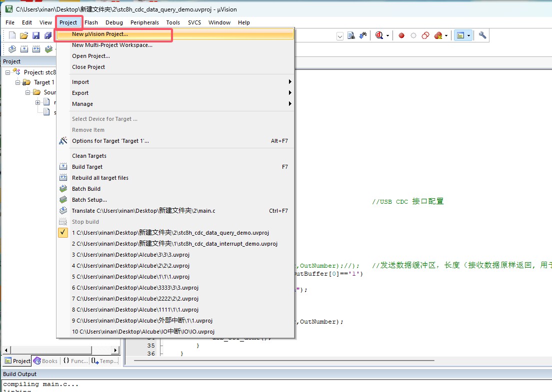Screen dimensions: 552x392
Task: Choose New µVision Project menu entry
Action: [100, 34]
